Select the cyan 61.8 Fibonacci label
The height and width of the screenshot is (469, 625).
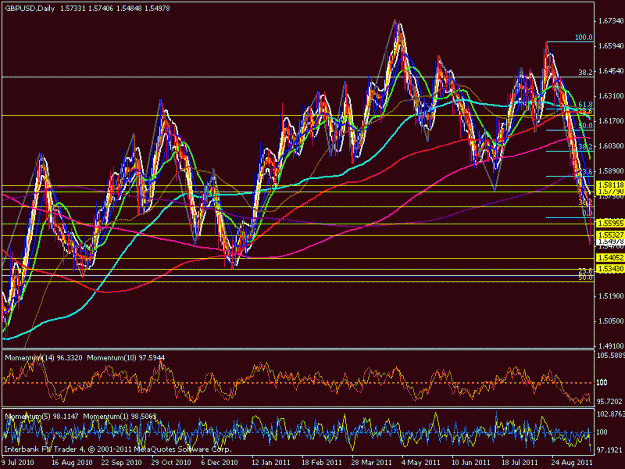click(586, 104)
